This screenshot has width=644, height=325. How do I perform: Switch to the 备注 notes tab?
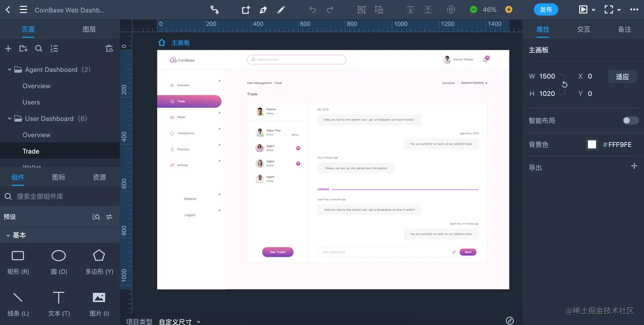coord(624,29)
